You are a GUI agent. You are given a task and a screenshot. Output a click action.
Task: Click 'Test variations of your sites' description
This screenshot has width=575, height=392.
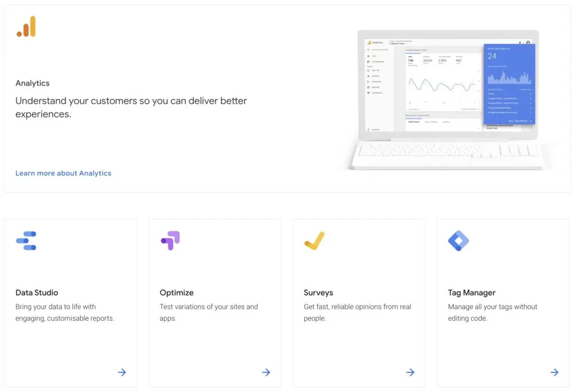point(209,312)
